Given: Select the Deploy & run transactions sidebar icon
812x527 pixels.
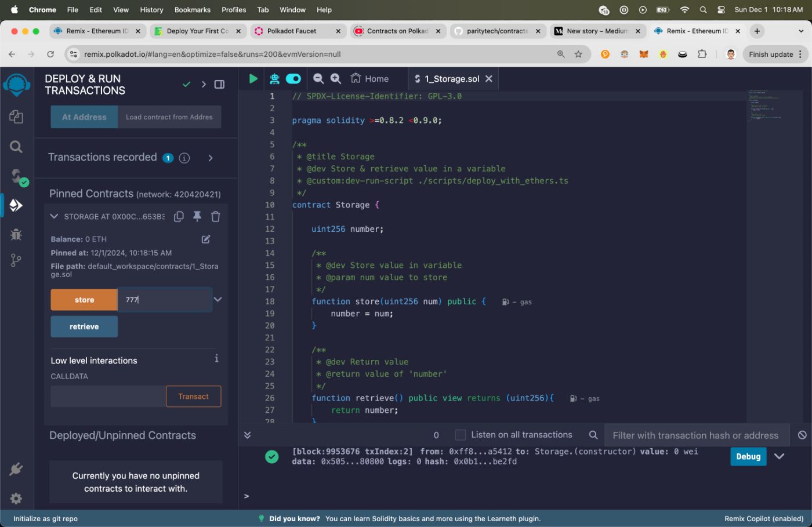Looking at the screenshot, I should [16, 205].
